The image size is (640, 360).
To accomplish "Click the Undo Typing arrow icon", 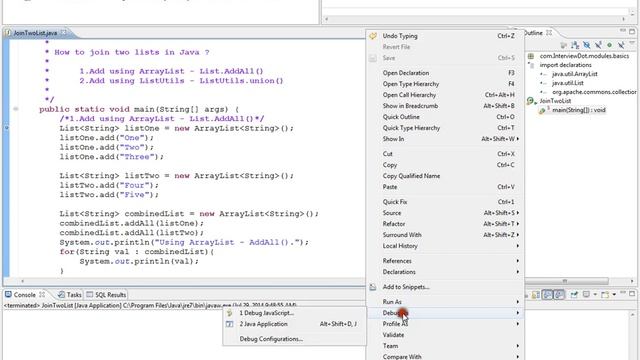I will (373, 36).
